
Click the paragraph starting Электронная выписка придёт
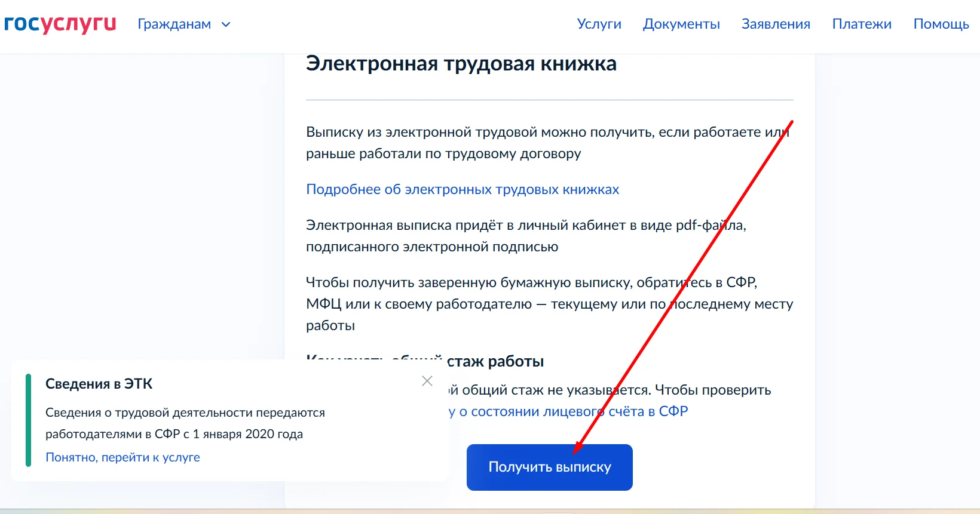526,236
